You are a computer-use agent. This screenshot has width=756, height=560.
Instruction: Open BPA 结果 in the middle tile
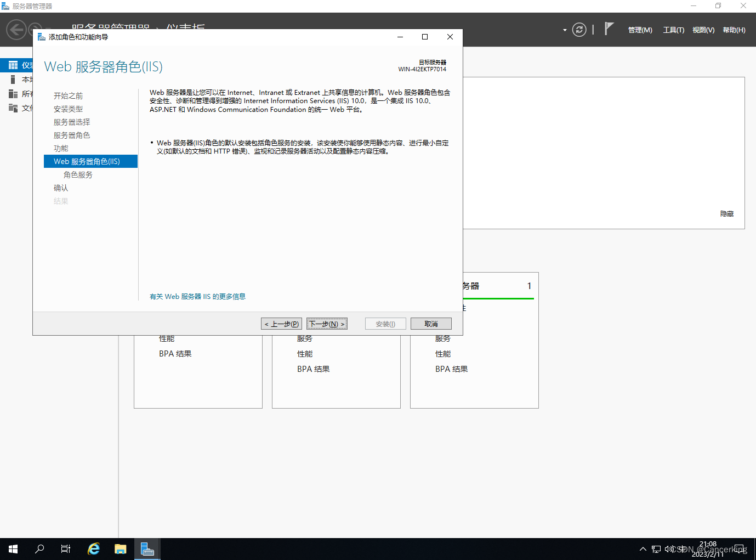click(x=314, y=369)
